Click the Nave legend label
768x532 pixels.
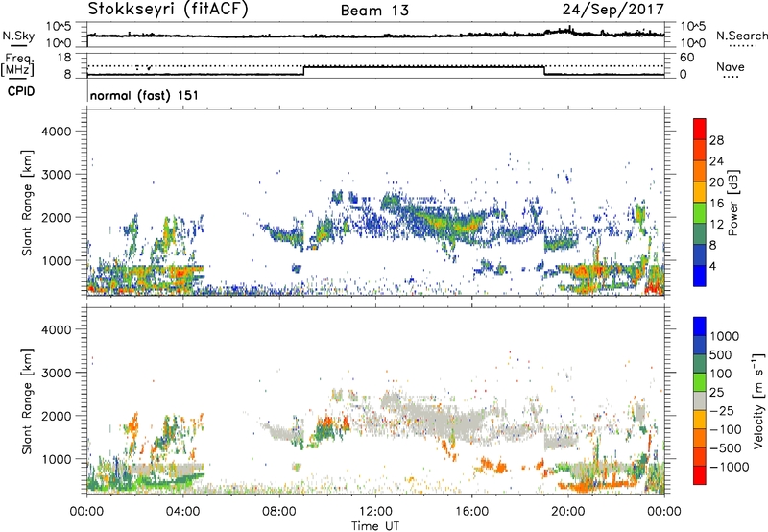[731, 66]
